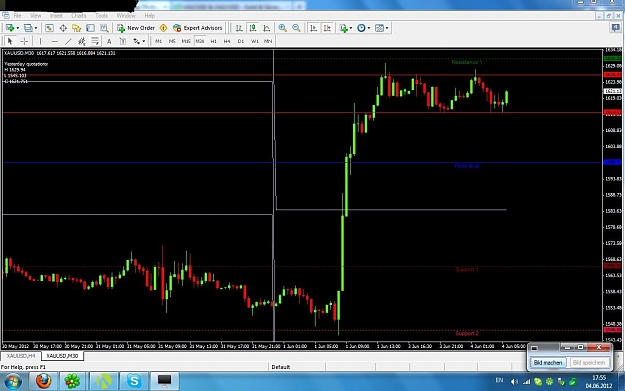Click the Bild machen button
The height and width of the screenshot is (391, 625).
(x=548, y=363)
